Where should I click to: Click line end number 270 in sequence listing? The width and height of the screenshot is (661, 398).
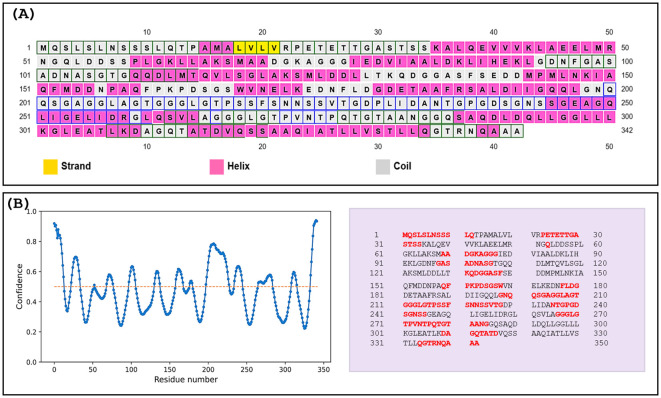tap(600, 315)
